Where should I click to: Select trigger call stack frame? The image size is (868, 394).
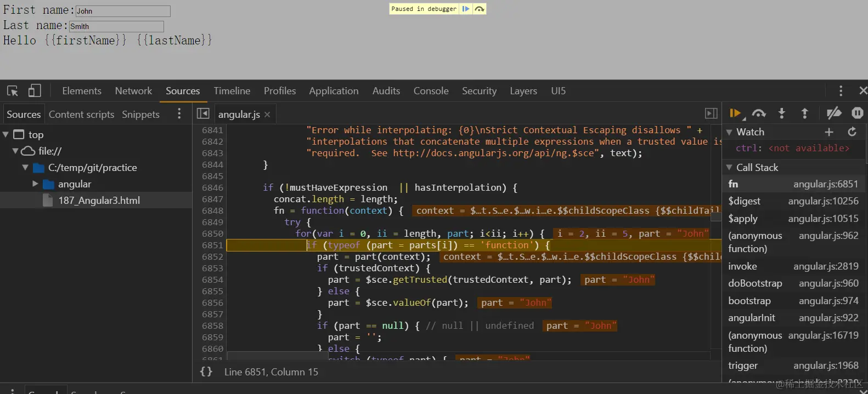pyautogui.click(x=793, y=366)
